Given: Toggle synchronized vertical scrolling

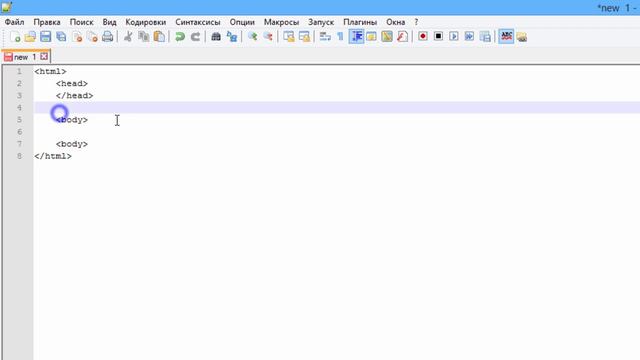Looking at the screenshot, I should 289,37.
